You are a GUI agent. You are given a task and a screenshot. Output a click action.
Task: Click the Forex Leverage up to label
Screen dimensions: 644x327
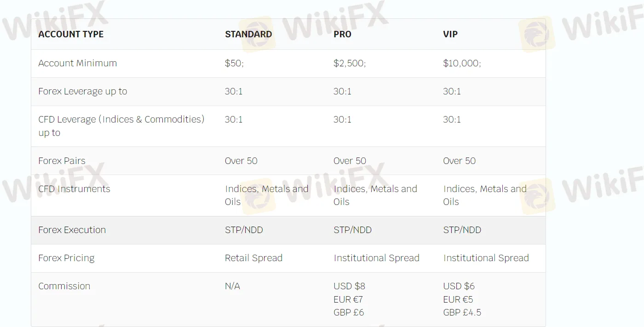point(82,91)
